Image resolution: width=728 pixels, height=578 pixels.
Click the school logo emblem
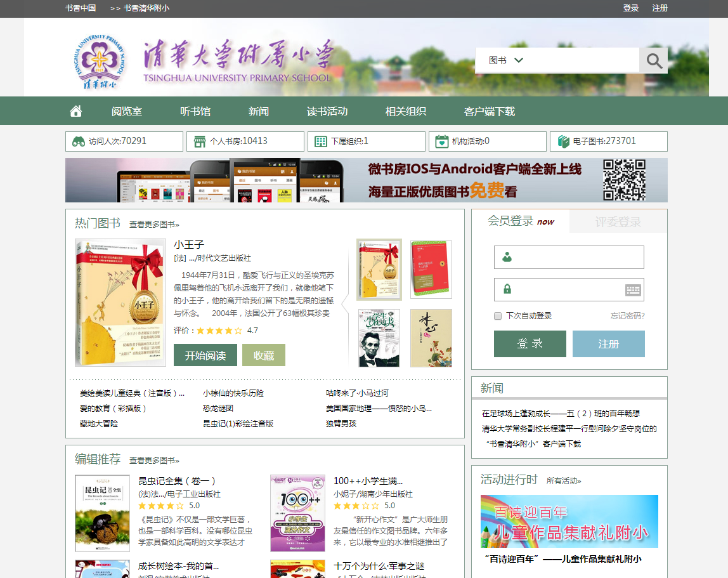tap(100, 61)
